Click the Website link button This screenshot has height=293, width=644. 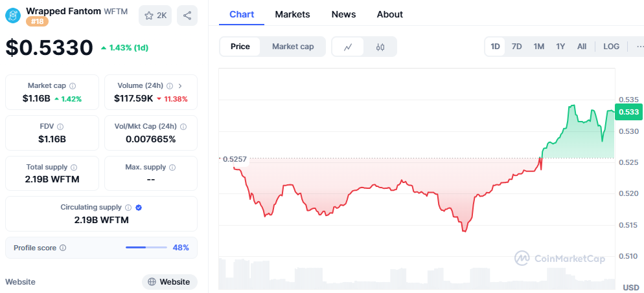point(169,282)
